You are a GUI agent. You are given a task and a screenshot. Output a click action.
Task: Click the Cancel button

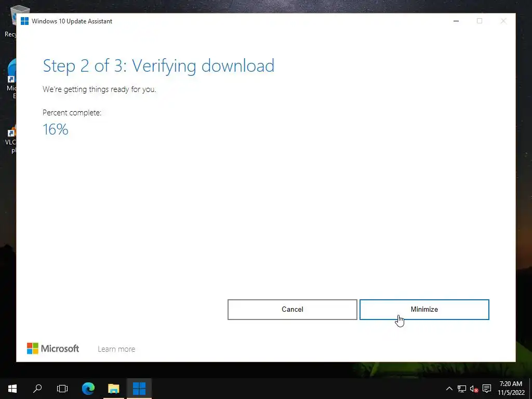click(292, 310)
